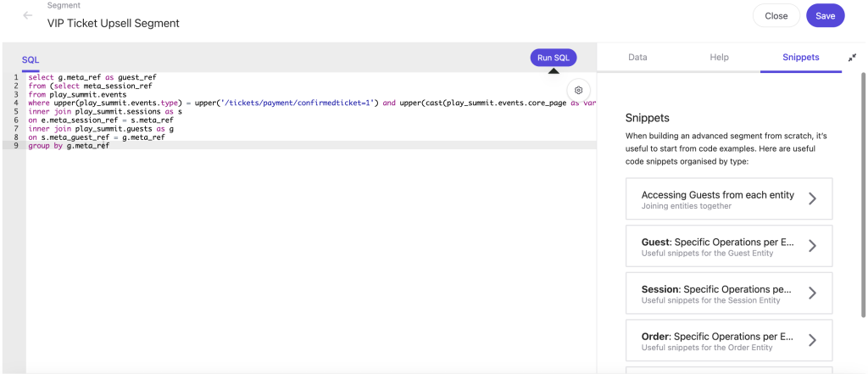Screen dimensions: 868x374
Task: Click line number 4 in the gutter
Action: (16, 103)
